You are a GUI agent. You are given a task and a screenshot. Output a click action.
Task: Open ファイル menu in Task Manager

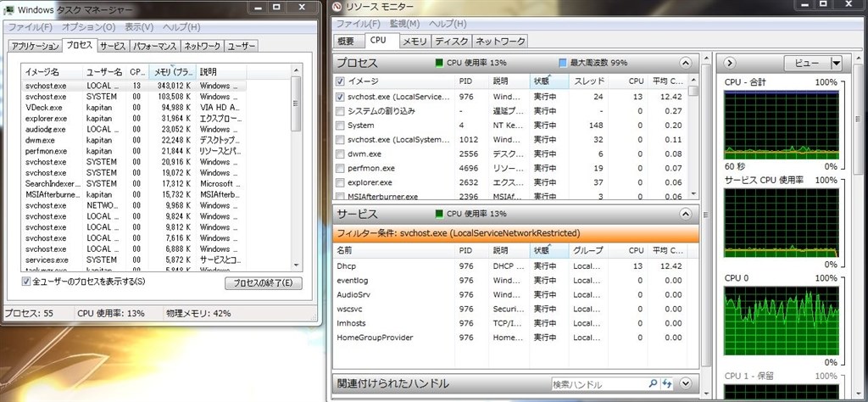(x=31, y=27)
